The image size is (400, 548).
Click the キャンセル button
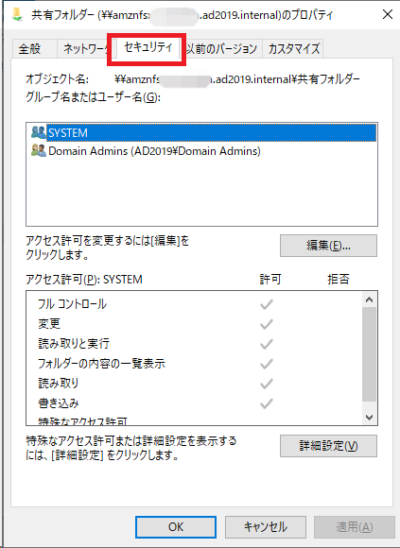(266, 527)
